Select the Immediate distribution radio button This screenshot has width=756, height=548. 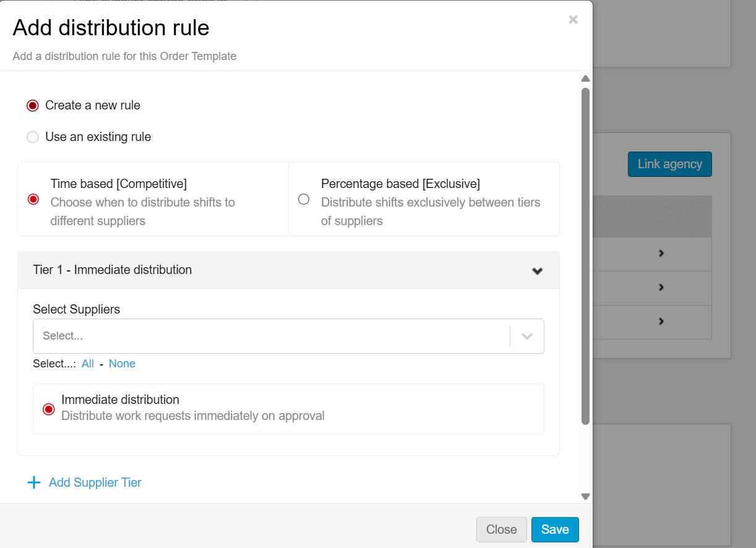point(48,409)
